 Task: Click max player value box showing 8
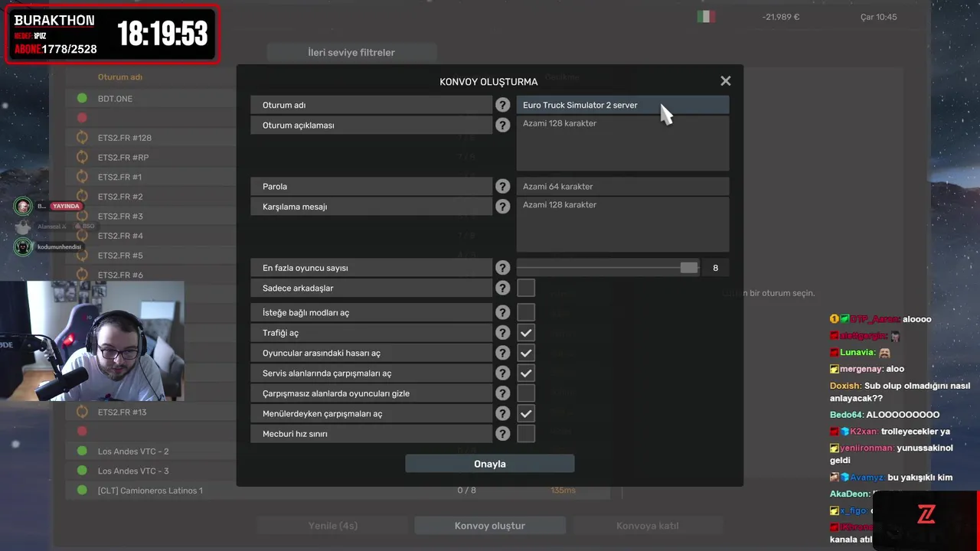click(716, 268)
